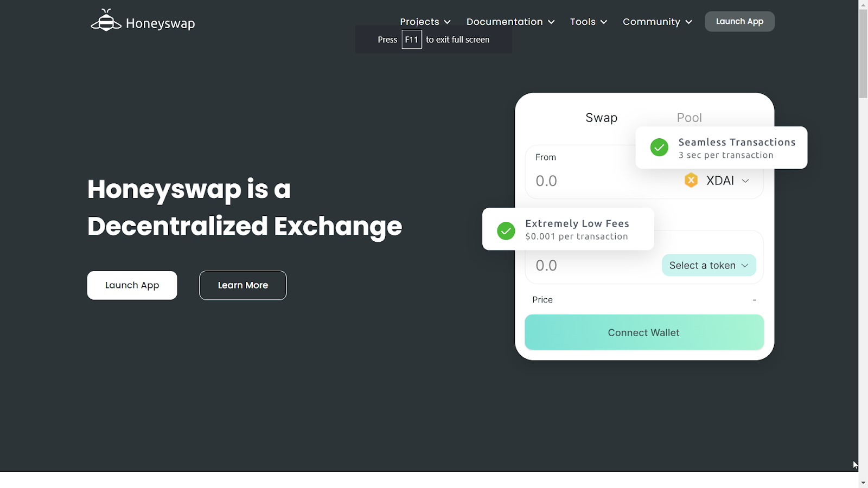
Task: Open the Learn More button
Action: pyautogui.click(x=243, y=285)
